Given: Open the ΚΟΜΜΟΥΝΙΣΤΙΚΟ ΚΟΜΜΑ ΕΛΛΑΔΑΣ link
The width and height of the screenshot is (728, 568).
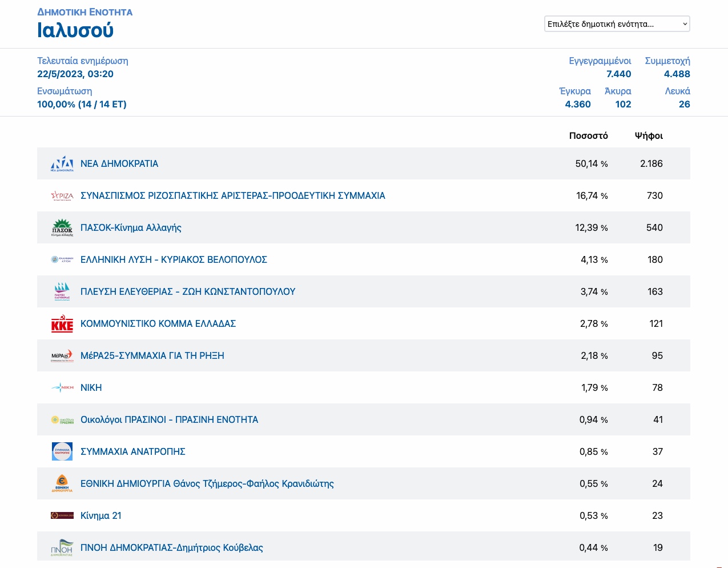Looking at the screenshot, I should coord(158,323).
